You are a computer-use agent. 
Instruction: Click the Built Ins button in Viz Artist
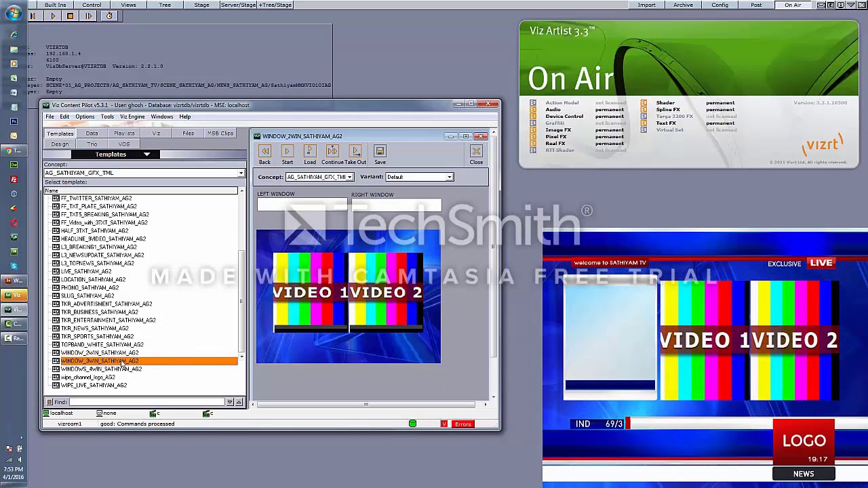tap(55, 5)
